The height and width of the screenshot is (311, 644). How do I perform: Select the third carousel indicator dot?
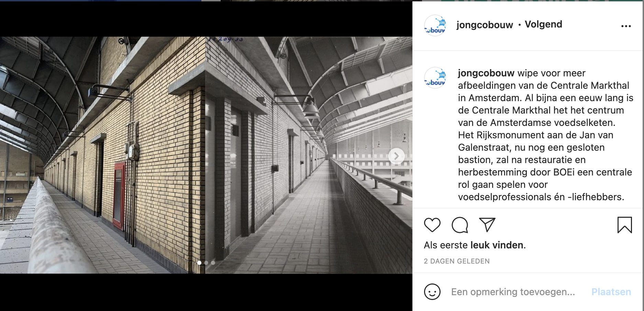(213, 263)
